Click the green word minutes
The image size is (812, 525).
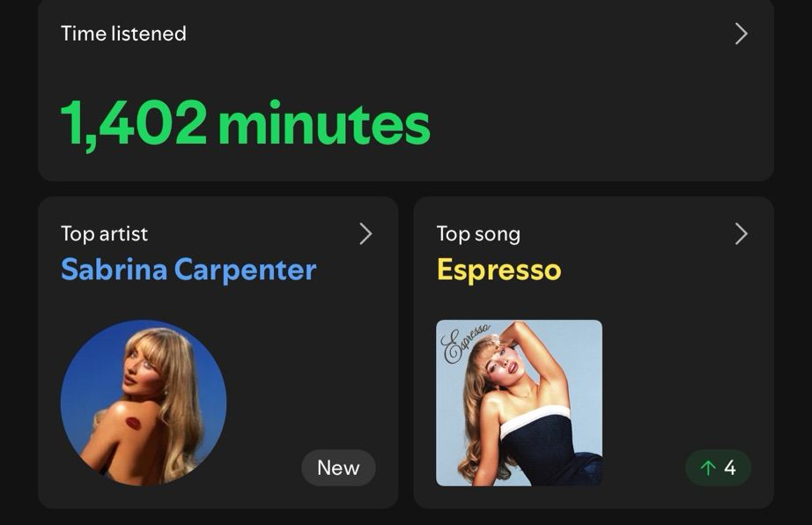tap(324, 123)
